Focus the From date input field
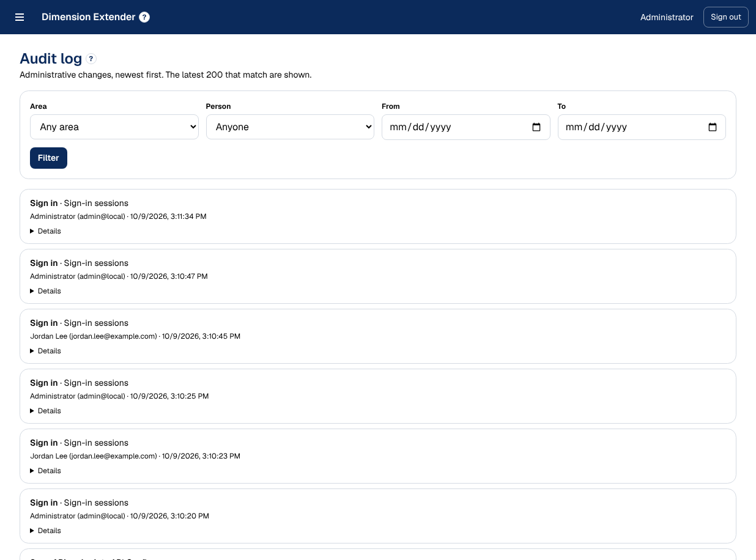 pyautogui.click(x=466, y=127)
